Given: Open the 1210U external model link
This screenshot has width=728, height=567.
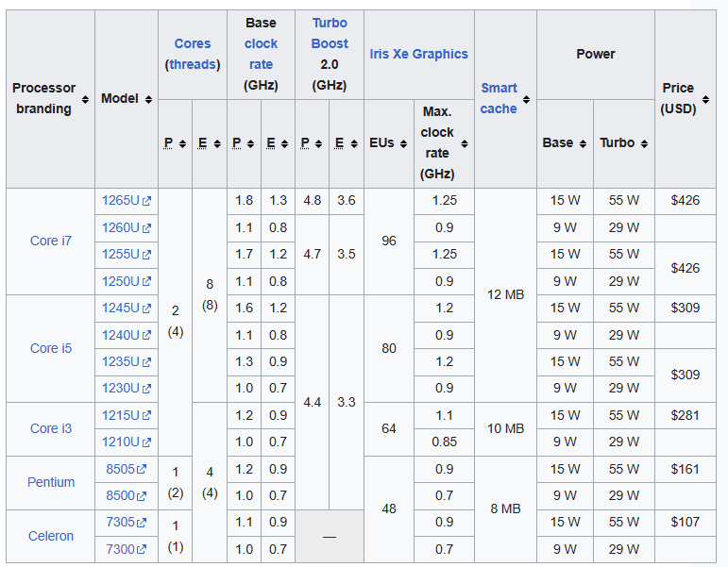Looking at the screenshot, I should [x=127, y=442].
